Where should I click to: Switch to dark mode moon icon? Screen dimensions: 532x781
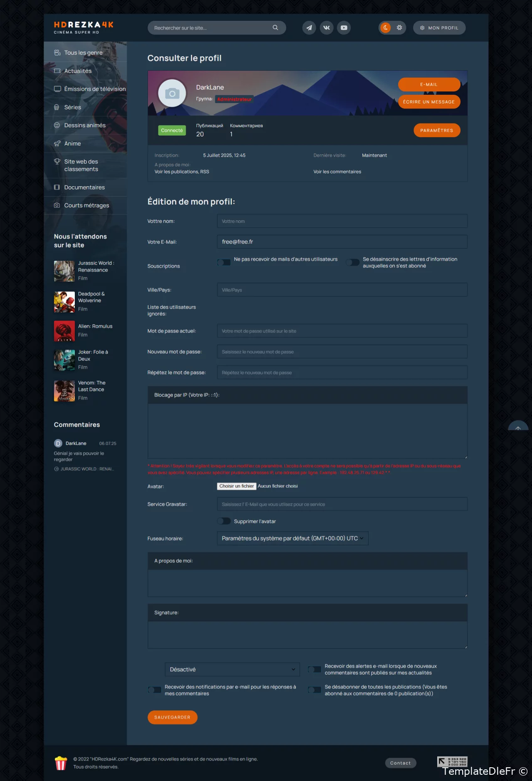[386, 28]
